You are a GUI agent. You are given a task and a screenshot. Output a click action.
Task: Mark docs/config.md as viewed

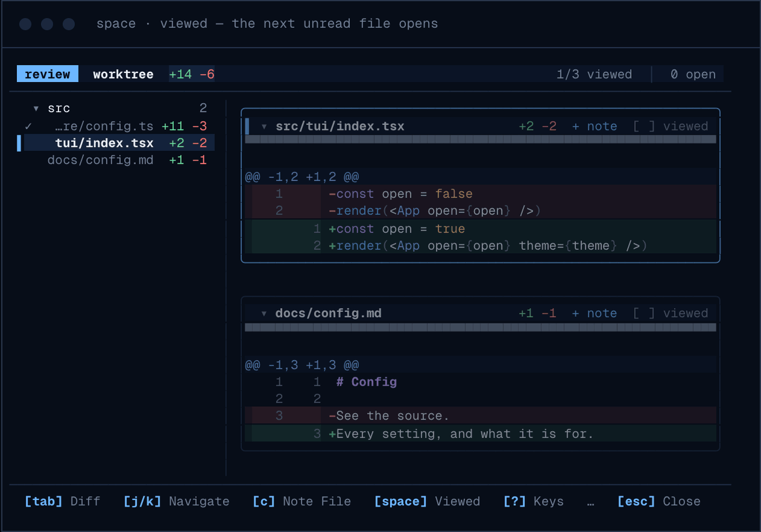point(670,313)
